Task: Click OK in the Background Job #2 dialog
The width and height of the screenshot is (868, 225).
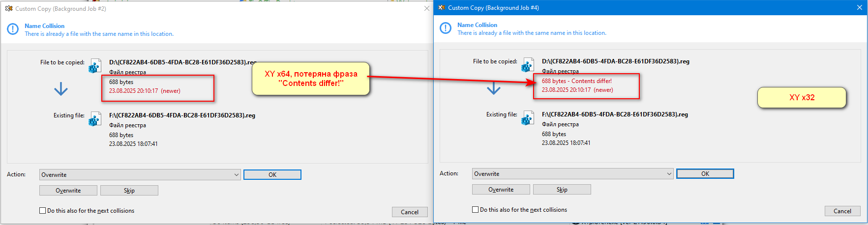Action: pos(272,175)
